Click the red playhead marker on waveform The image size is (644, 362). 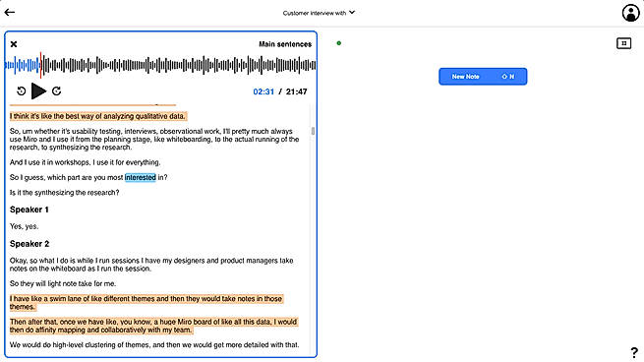click(x=40, y=65)
